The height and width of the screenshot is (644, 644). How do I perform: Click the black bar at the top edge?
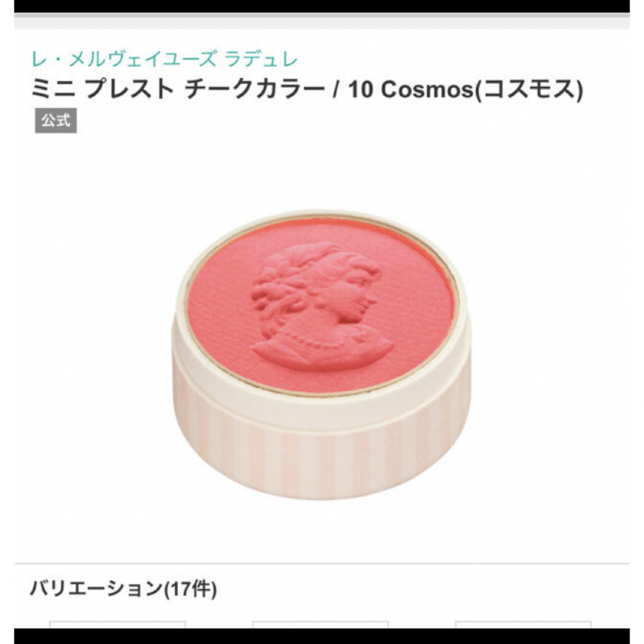[321, 6]
